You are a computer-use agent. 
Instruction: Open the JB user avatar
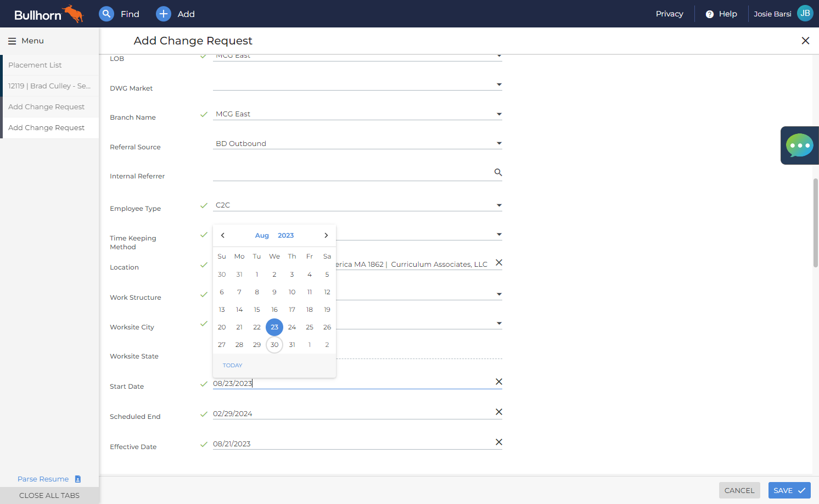tap(805, 13)
